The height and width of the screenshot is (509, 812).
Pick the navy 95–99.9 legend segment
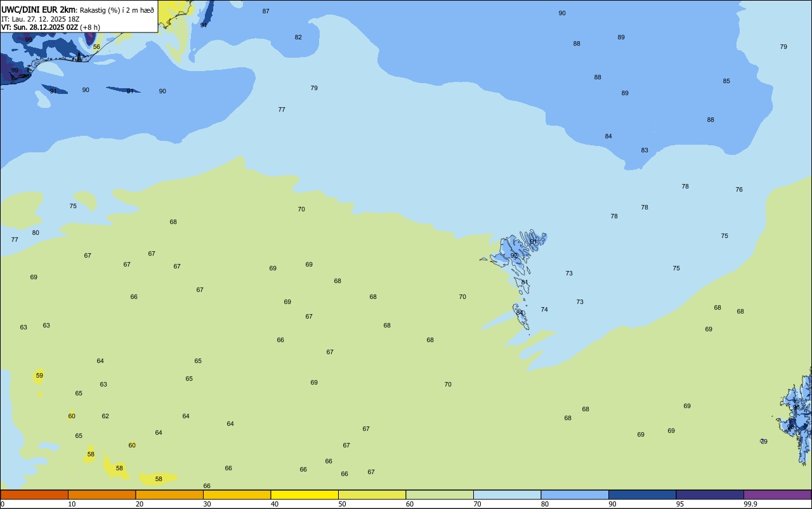(x=710, y=494)
